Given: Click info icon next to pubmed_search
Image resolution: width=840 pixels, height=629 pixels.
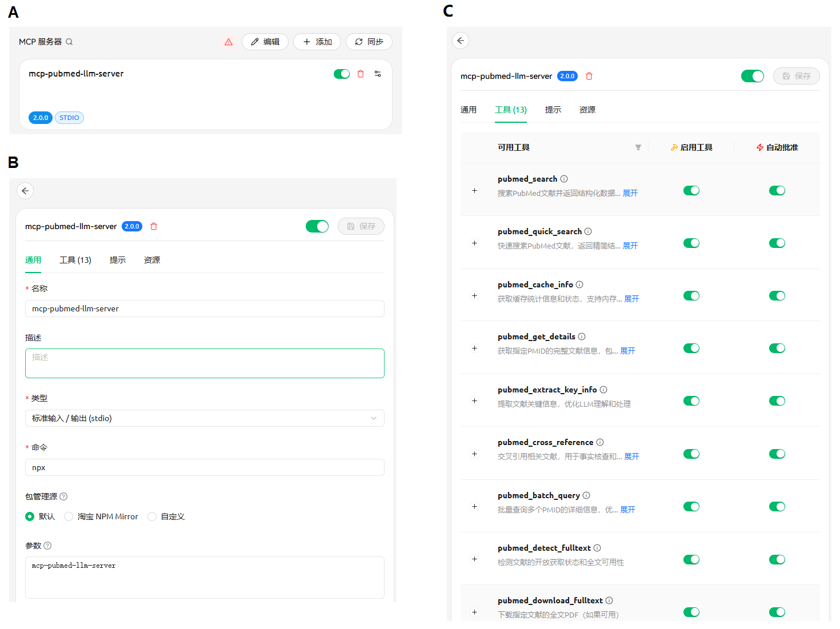Looking at the screenshot, I should click(564, 179).
